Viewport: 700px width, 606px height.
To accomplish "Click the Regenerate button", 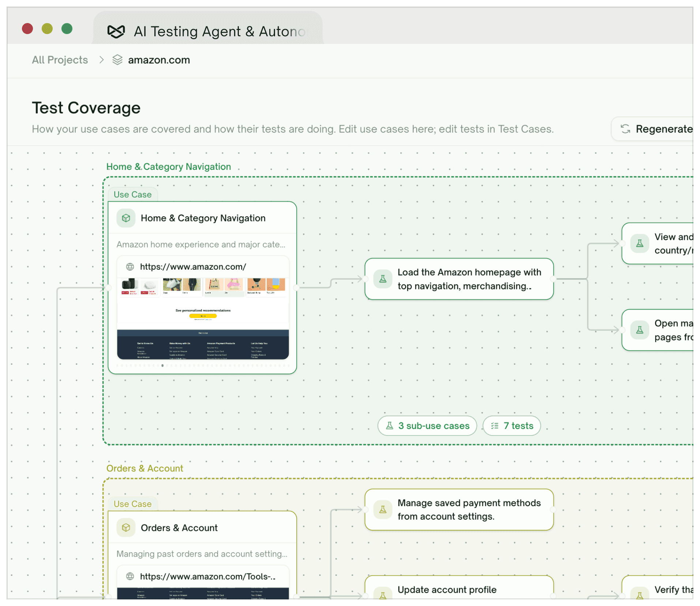I will pos(653,129).
